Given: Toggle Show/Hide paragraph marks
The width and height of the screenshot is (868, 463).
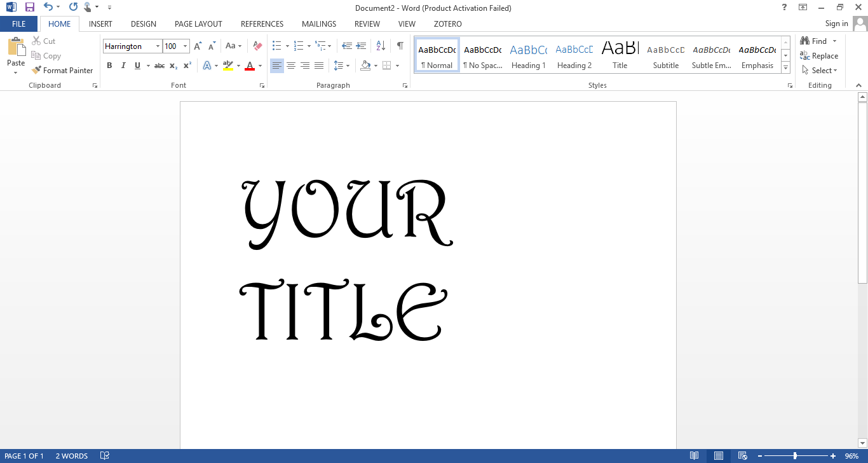Looking at the screenshot, I should click(x=400, y=45).
